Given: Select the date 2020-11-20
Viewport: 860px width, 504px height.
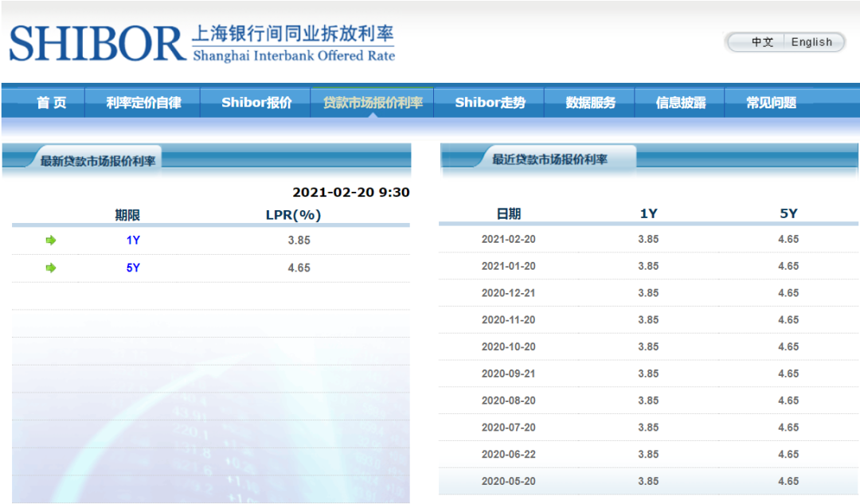Looking at the screenshot, I should [x=508, y=320].
